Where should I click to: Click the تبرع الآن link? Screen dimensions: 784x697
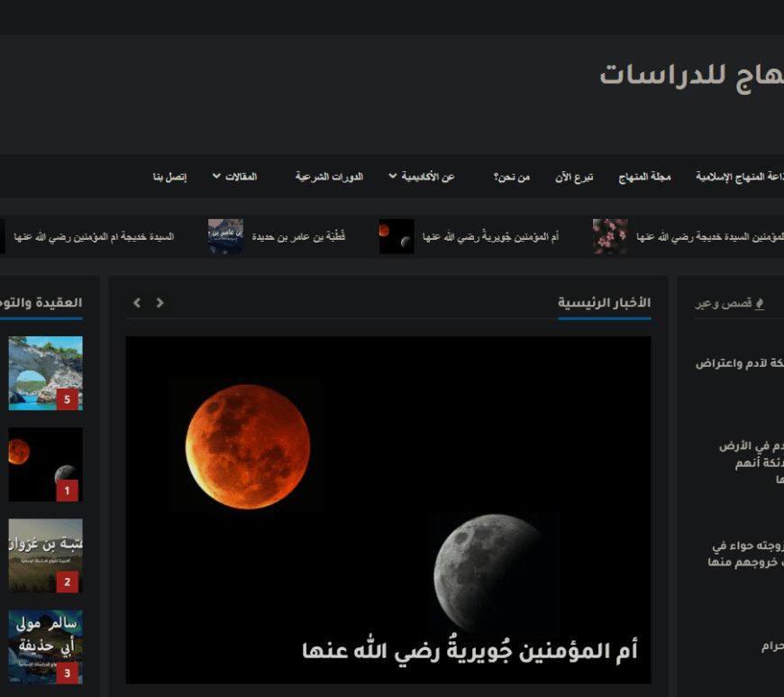pyautogui.click(x=573, y=177)
